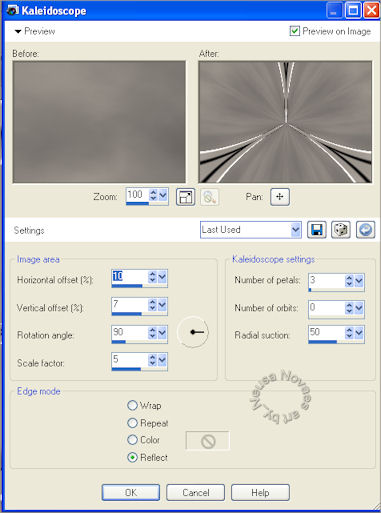Click the edge mode color swatch box
The height and width of the screenshot is (513, 381).
208,441
